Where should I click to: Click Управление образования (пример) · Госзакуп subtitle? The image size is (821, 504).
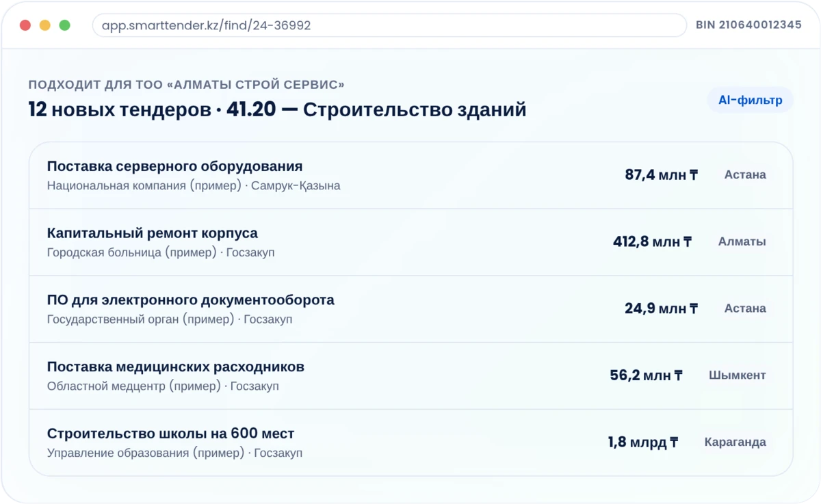[x=174, y=453]
